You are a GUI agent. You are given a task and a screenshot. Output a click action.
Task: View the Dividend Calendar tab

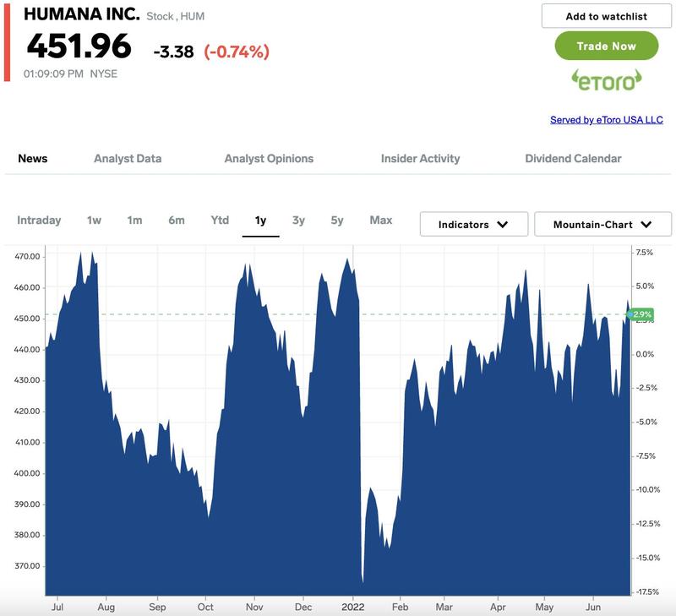573,159
